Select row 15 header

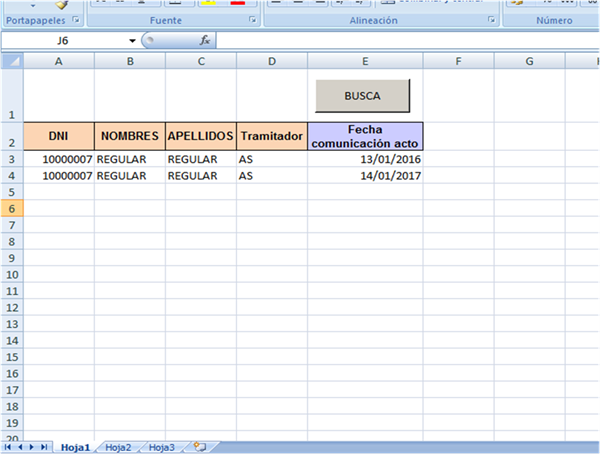[x=12, y=357]
